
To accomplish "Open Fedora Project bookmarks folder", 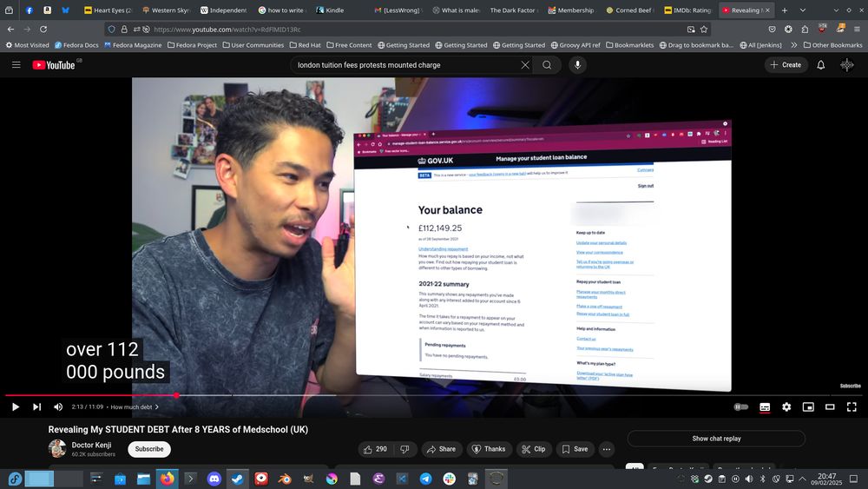I will (x=192, y=45).
